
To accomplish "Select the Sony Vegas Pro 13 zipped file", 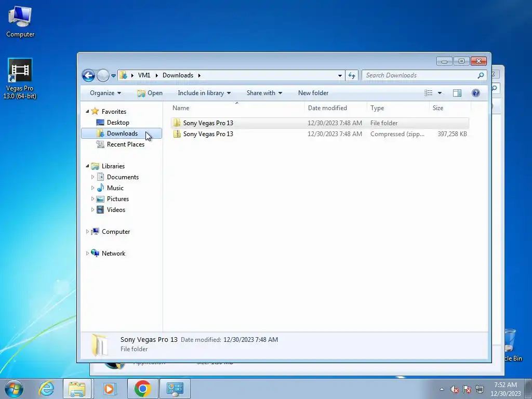I will [x=320, y=134].
